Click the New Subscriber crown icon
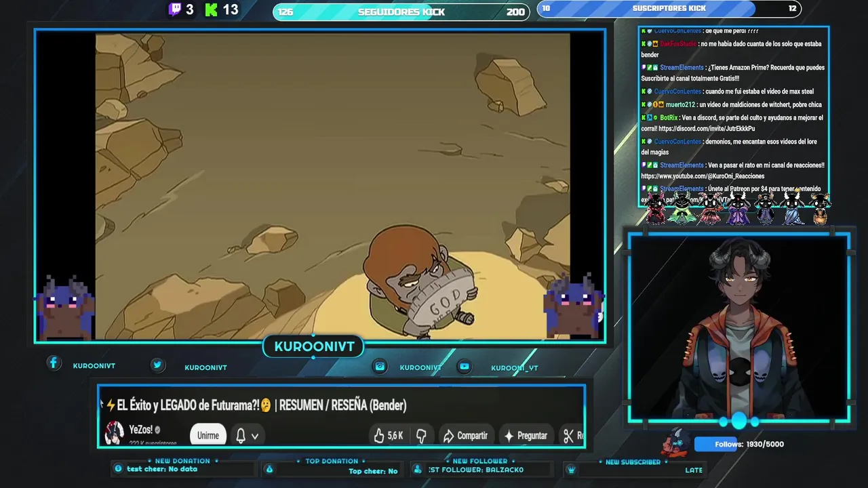The image size is (868, 488). click(x=571, y=470)
